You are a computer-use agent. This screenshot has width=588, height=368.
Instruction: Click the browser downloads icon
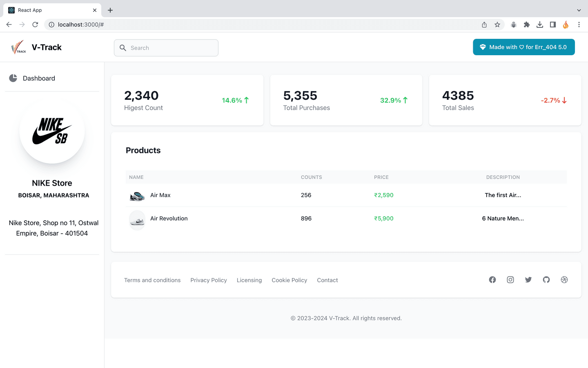click(540, 25)
